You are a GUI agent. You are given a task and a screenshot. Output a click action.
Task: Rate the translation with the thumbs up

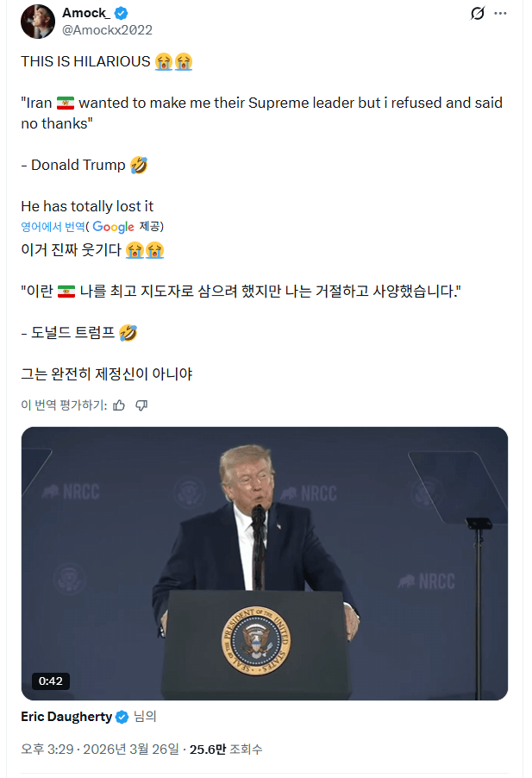pyautogui.click(x=119, y=405)
